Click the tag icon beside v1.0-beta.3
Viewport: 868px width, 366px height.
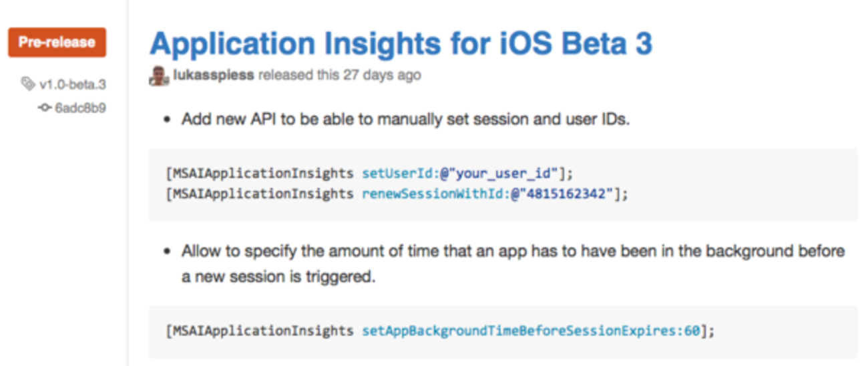tap(28, 84)
